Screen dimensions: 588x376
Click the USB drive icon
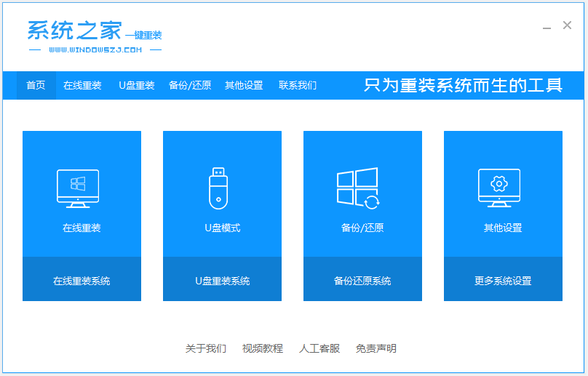pos(218,188)
